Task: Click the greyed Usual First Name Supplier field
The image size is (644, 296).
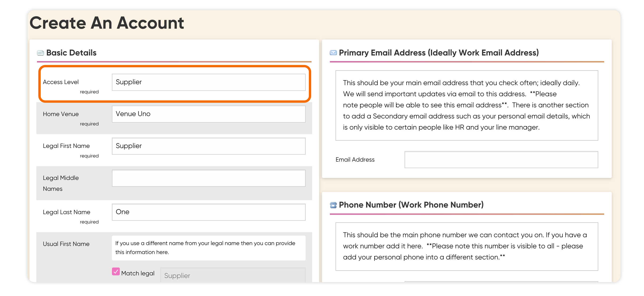Action: (x=233, y=275)
